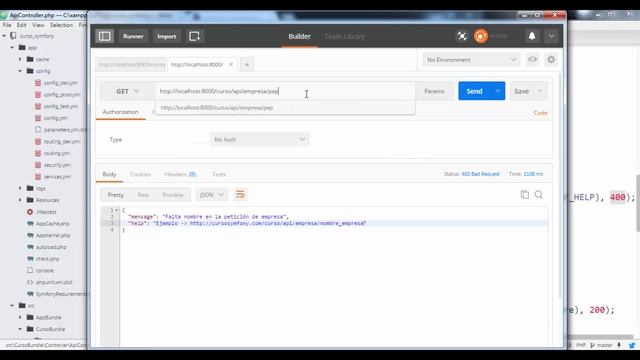Open the response Cookies tab
Viewport: 640px width, 360px height.
tap(140, 174)
